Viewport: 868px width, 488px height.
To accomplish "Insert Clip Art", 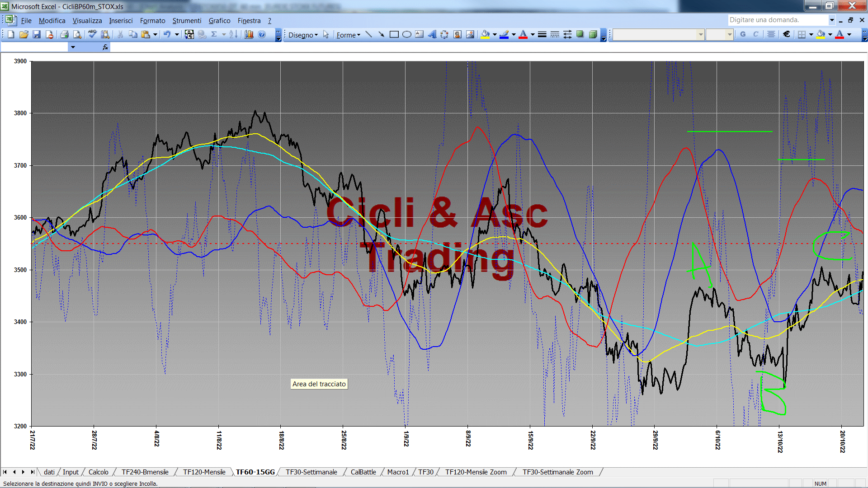I will (x=458, y=34).
